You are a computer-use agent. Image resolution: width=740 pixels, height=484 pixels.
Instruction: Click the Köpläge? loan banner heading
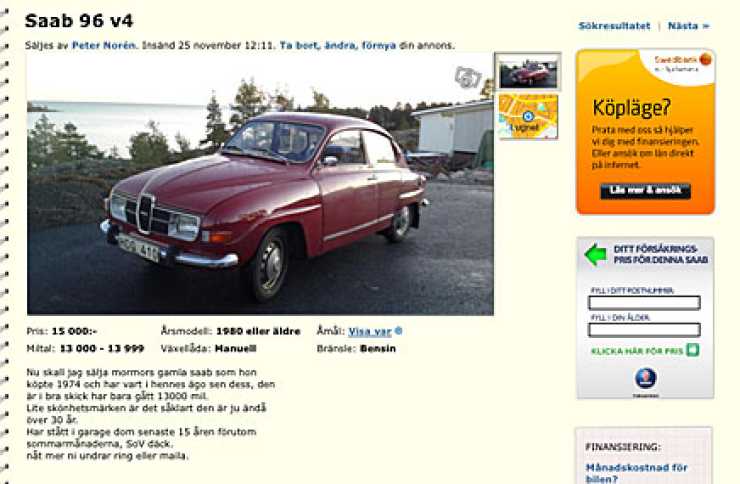pos(631,108)
